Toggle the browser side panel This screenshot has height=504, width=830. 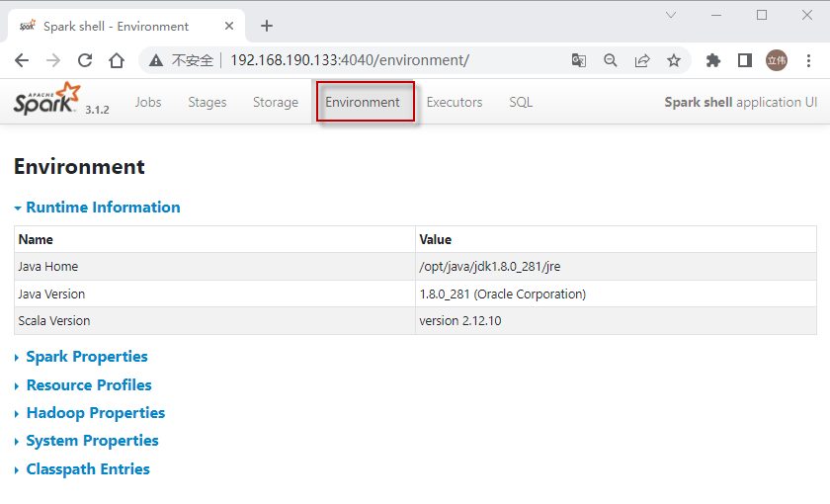tap(745, 60)
